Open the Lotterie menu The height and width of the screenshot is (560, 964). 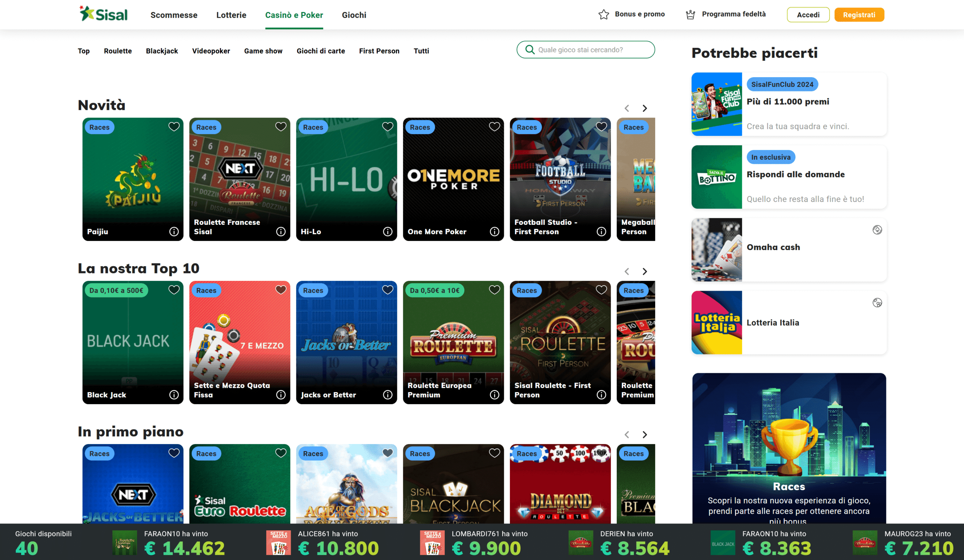231,15
